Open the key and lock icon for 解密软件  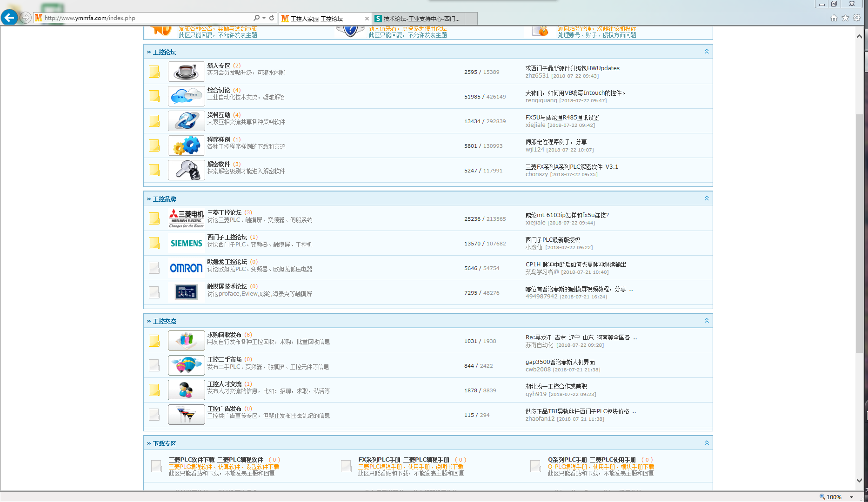(186, 170)
